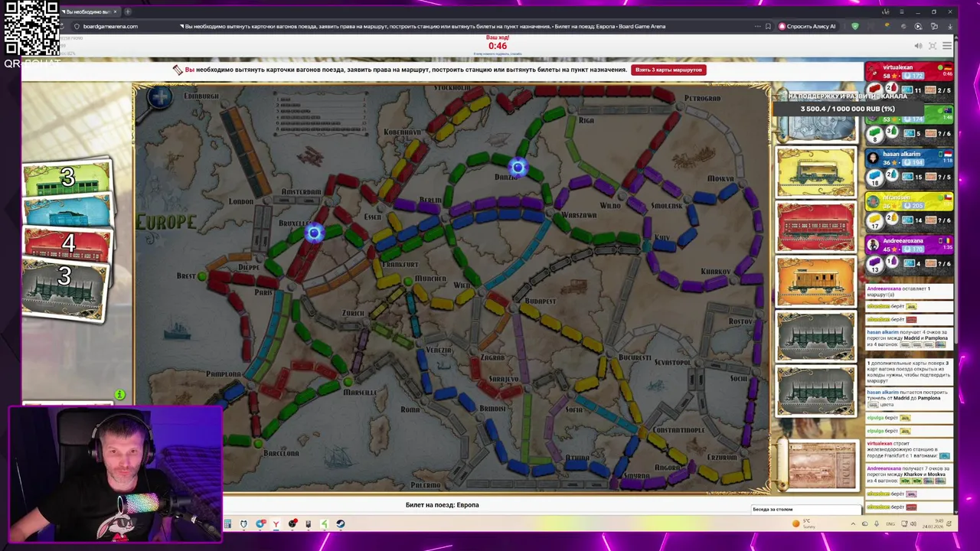Click virtualexan stations remaining icon
Viewport: 980px width, 551px height.
coord(892,88)
